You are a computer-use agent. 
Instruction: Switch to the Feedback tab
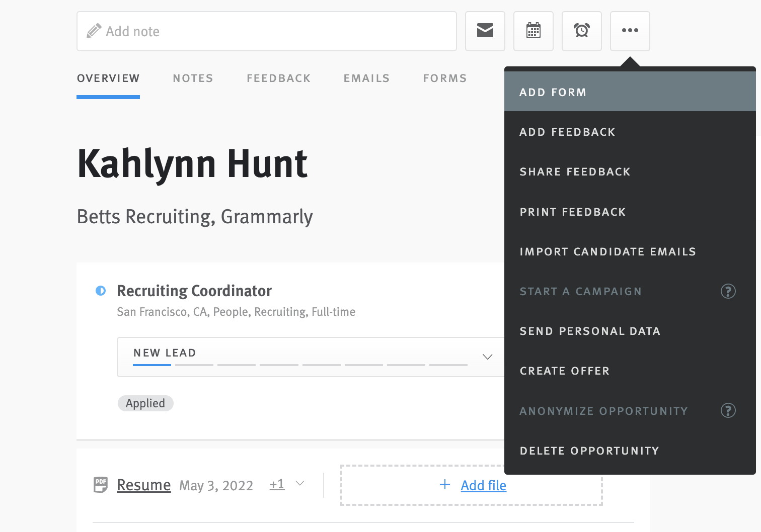point(278,78)
